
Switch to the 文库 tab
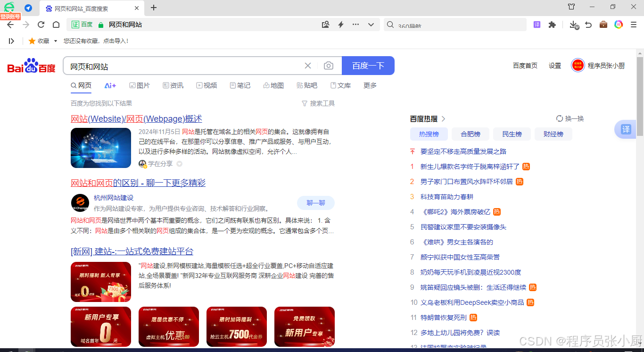[340, 85]
